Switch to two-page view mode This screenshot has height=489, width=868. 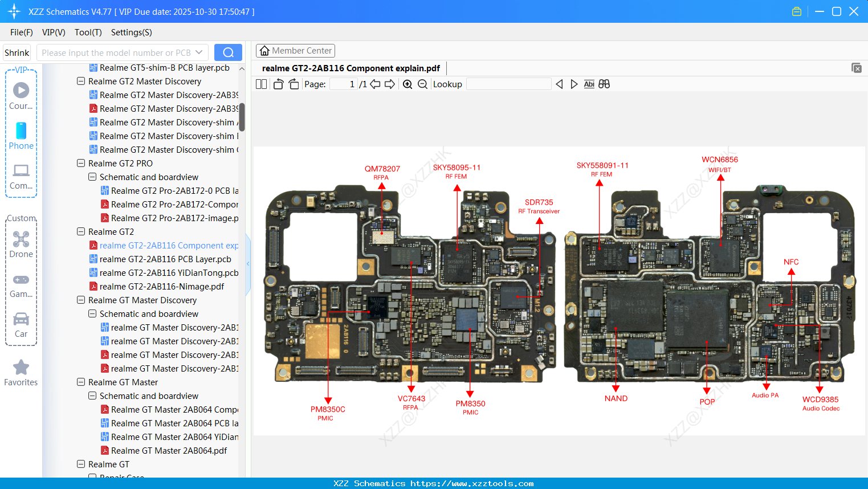pyautogui.click(x=261, y=84)
